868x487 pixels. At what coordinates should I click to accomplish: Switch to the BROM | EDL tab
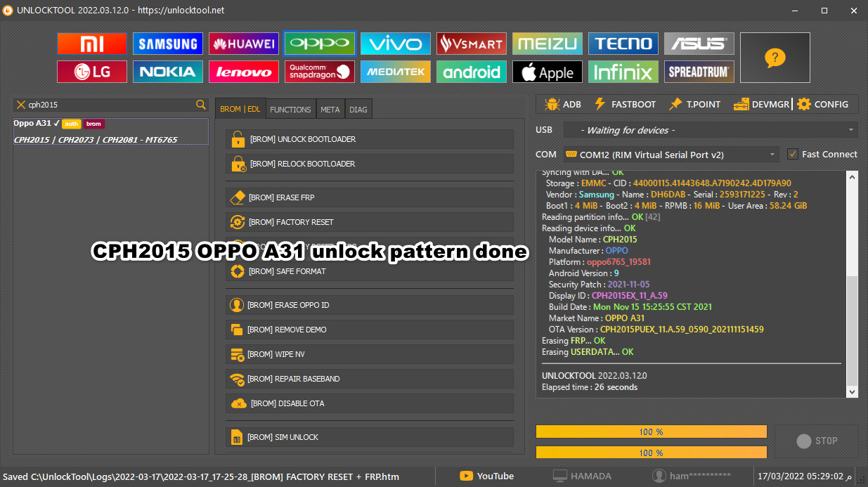[240, 109]
